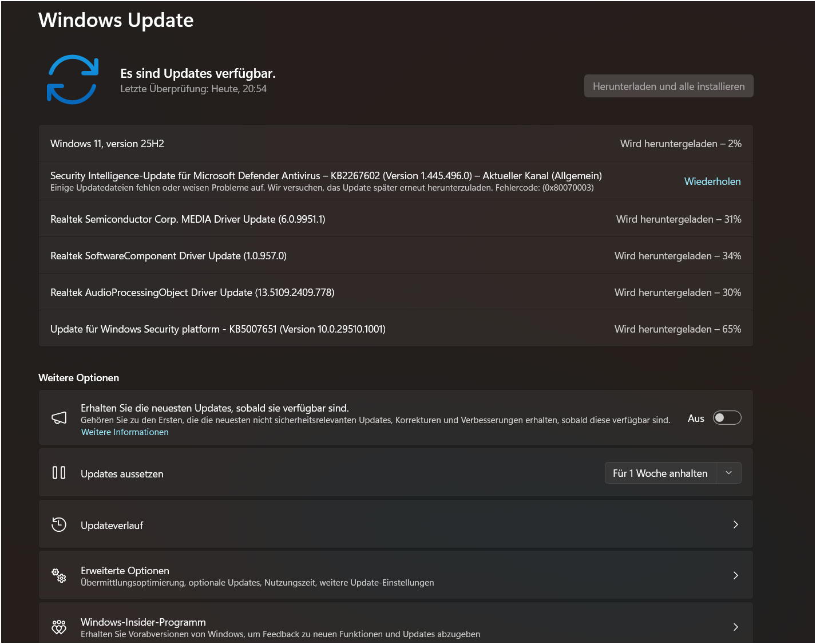Click the gears icon for Erweiterte Optionen
Image resolution: width=816 pixels, height=644 pixels.
coord(59,575)
